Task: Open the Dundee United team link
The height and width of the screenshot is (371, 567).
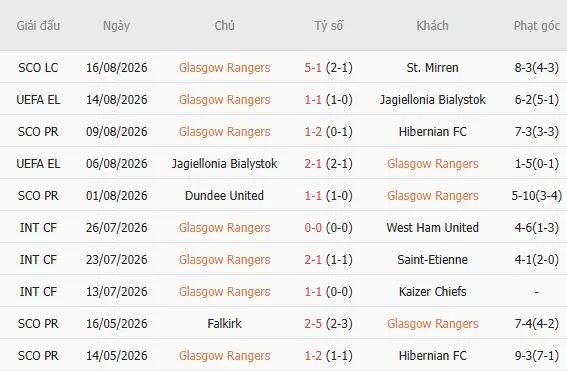Action: click(x=224, y=196)
